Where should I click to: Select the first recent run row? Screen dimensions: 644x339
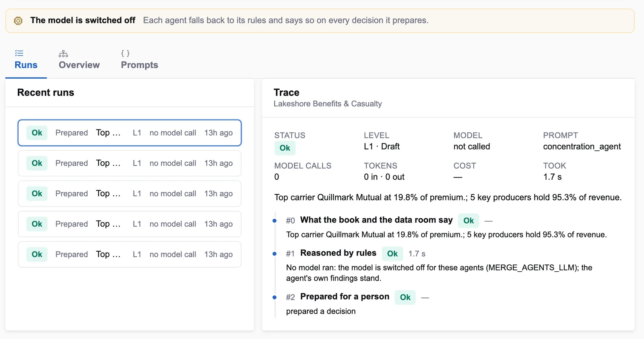coord(130,133)
